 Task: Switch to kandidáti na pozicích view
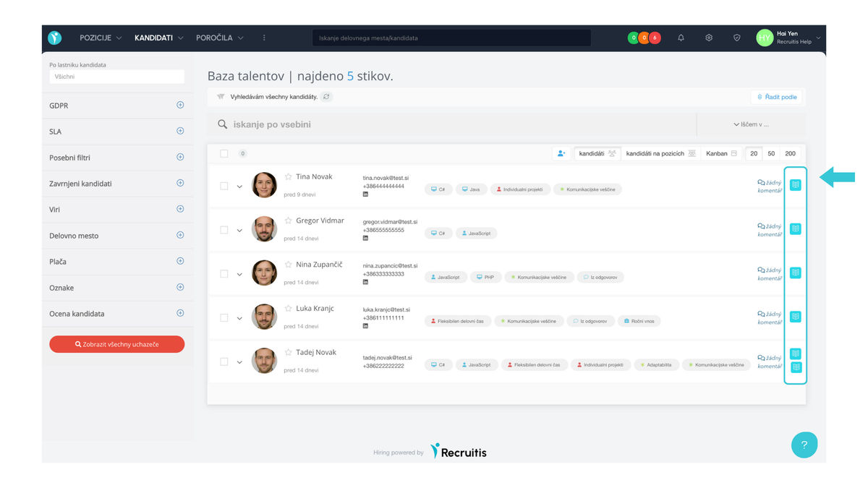[x=660, y=153]
